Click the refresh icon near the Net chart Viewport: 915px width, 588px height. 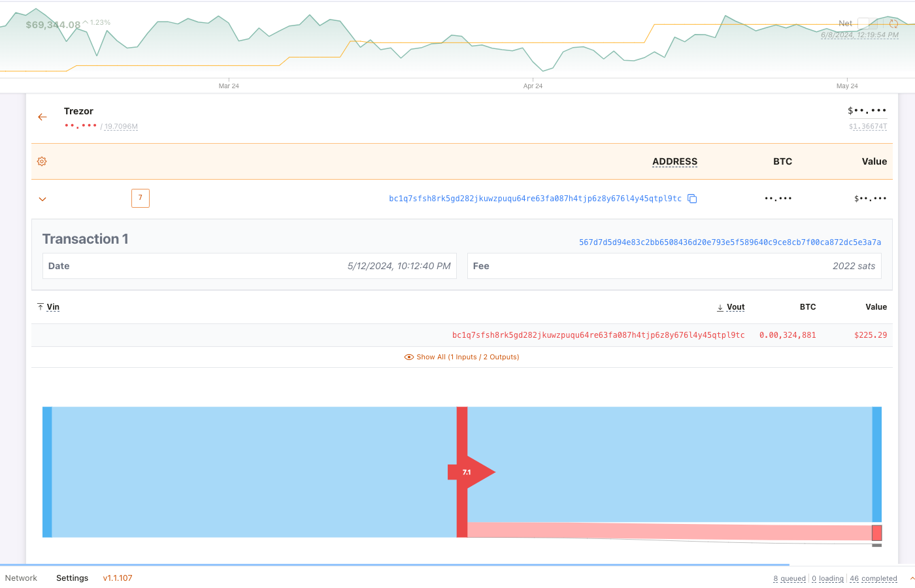point(894,23)
